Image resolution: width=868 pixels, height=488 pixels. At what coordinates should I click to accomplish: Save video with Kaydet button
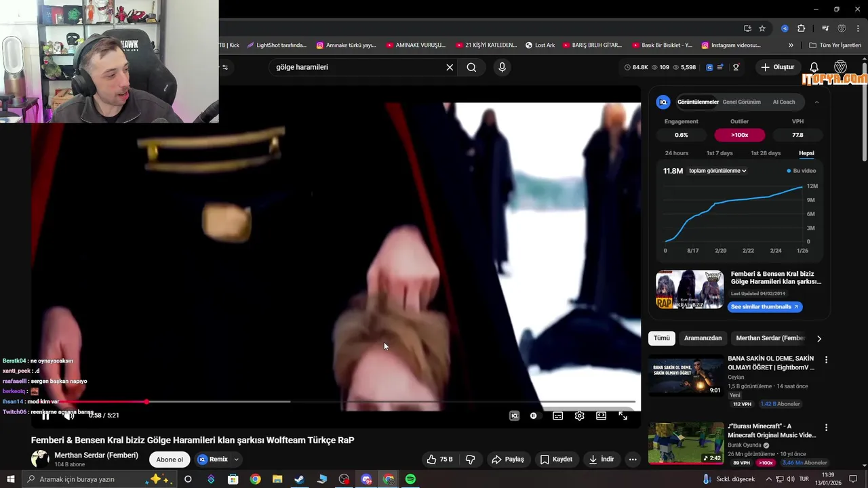click(556, 460)
